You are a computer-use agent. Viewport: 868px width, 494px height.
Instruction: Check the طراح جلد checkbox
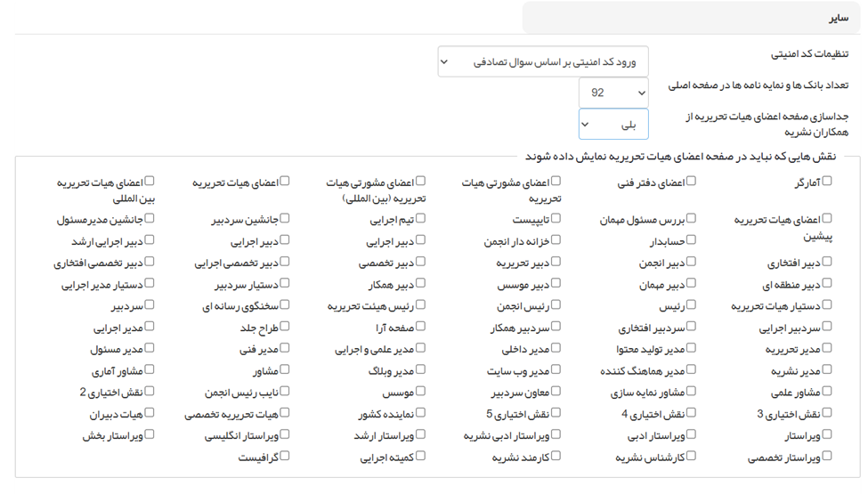285,327
